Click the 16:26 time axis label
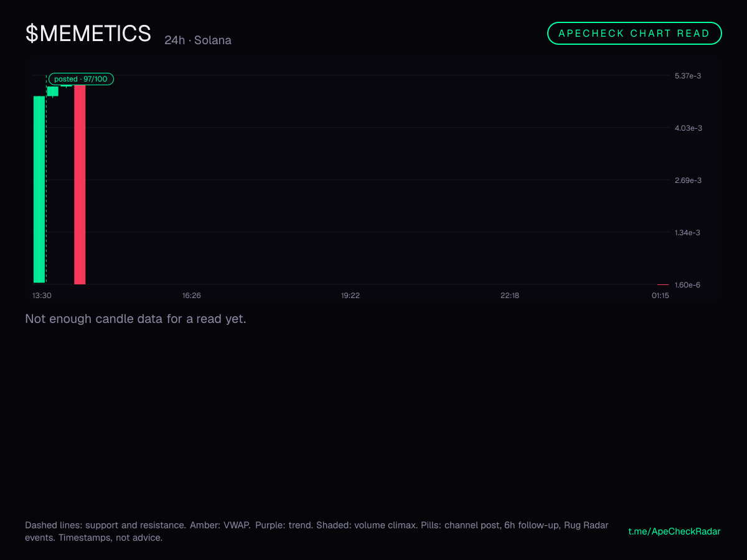This screenshot has width=747, height=560. point(191,296)
